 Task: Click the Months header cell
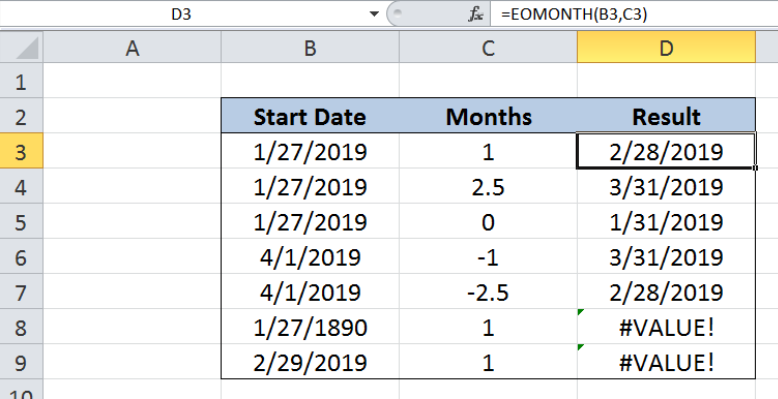tap(488, 116)
